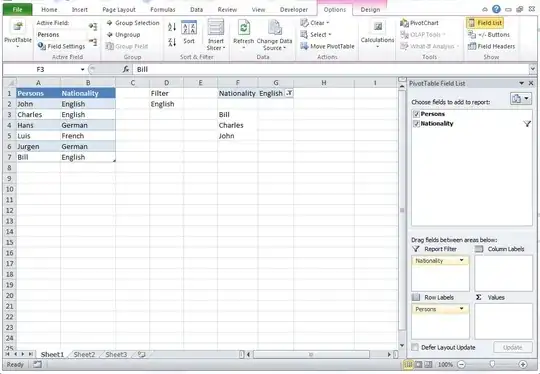Open Select dropdown in Actions

click(x=315, y=35)
